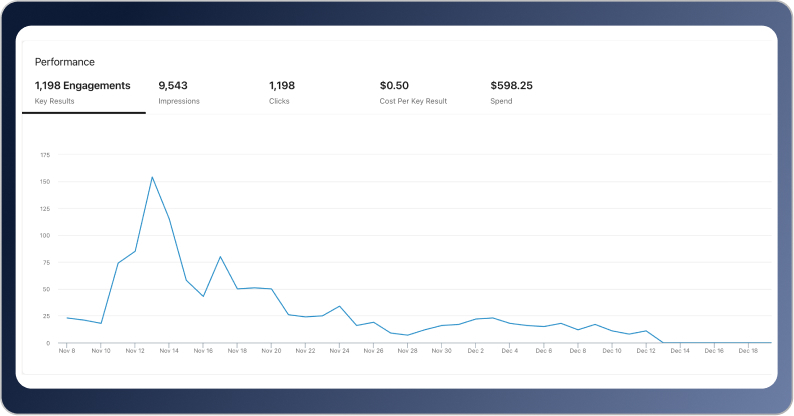Click the chart line's first point above Nov 8

(x=67, y=318)
